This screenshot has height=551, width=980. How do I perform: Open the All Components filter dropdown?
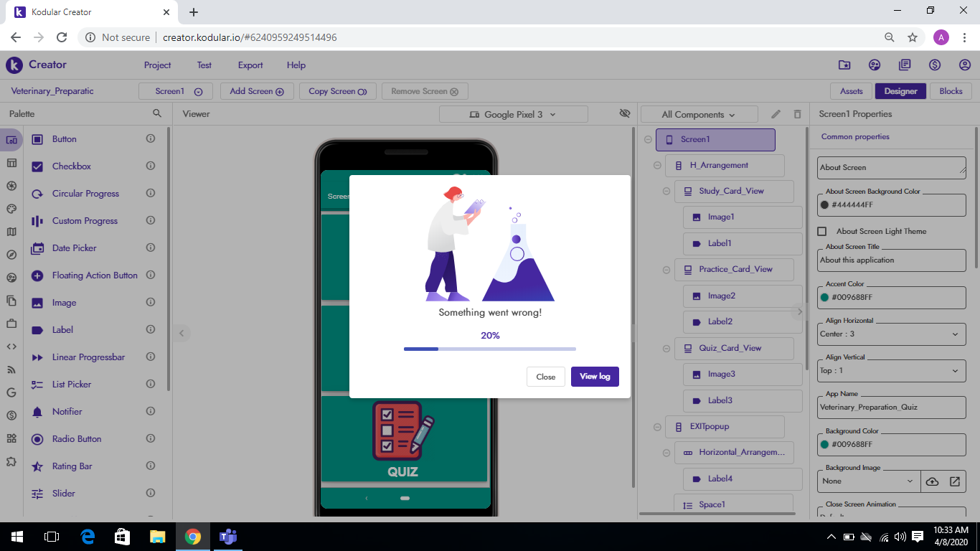(699, 114)
